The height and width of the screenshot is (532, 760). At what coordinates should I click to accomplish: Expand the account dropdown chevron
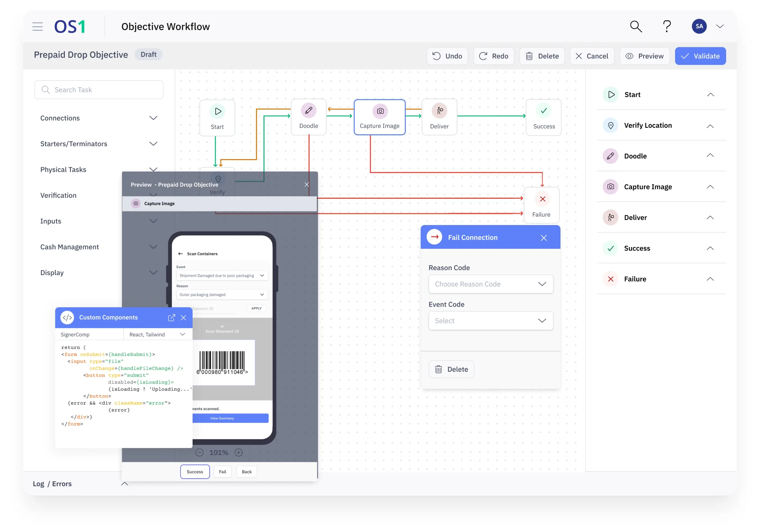click(x=720, y=26)
